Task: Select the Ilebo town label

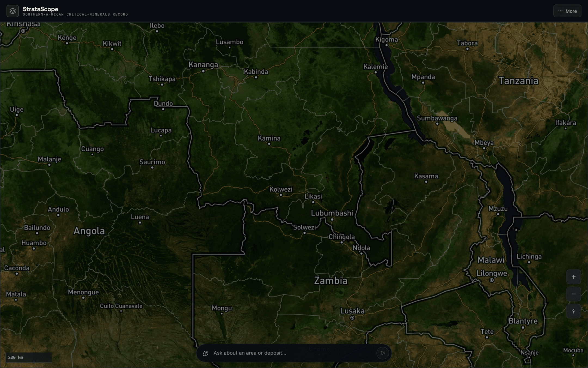Action: pyautogui.click(x=157, y=26)
